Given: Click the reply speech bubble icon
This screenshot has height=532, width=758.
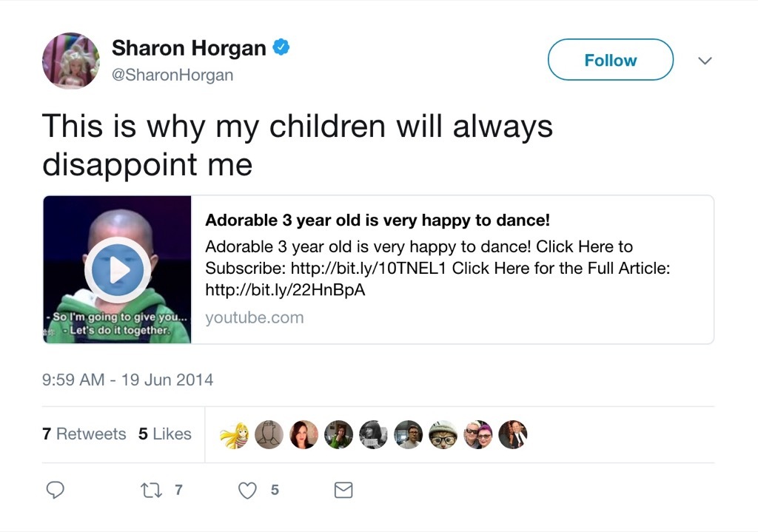Looking at the screenshot, I should pyautogui.click(x=56, y=490).
